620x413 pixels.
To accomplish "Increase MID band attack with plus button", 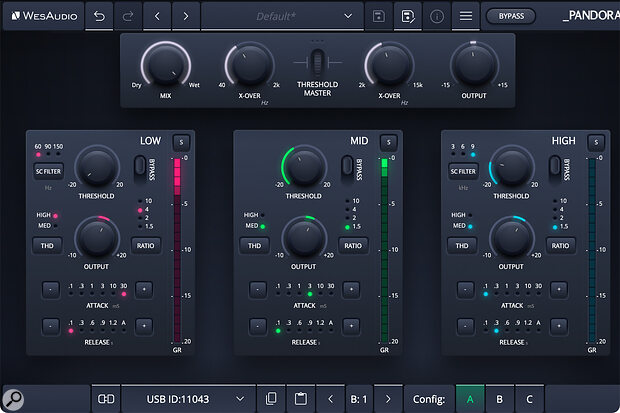I will click(351, 290).
